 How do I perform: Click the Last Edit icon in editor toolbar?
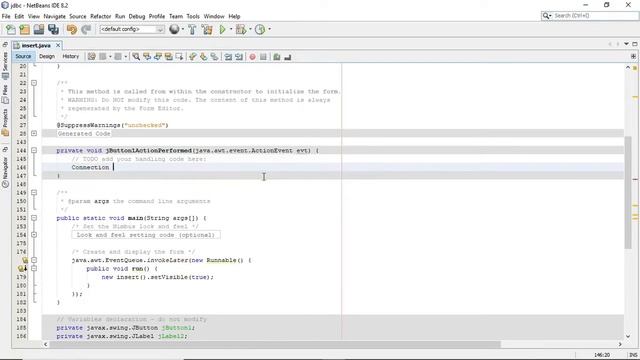tap(92, 57)
